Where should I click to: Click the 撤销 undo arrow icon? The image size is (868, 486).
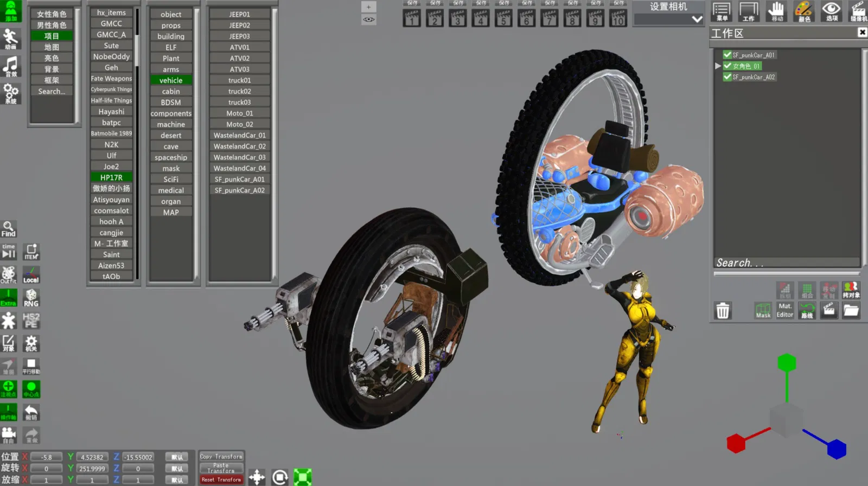(x=31, y=412)
